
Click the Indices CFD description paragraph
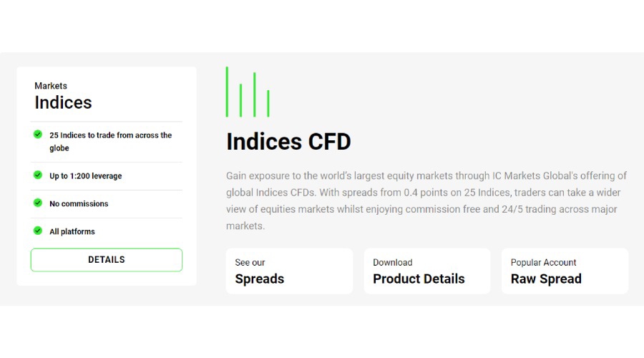426,200
